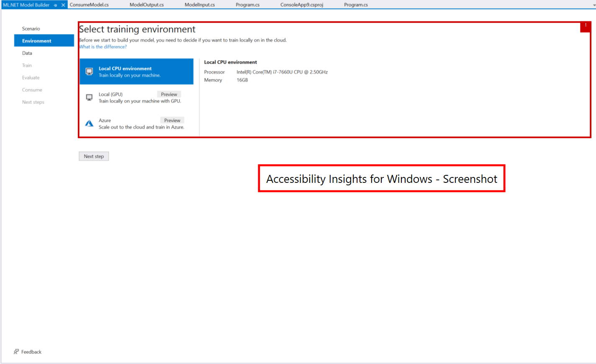
Task: Select the Data step in the sidebar
Action: tap(26, 53)
